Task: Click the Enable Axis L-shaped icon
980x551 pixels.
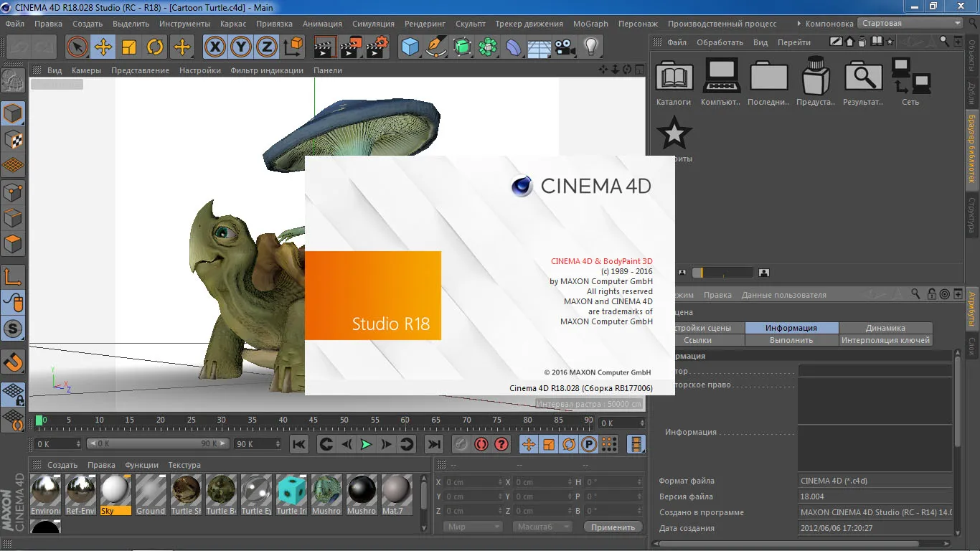Action: tap(13, 276)
